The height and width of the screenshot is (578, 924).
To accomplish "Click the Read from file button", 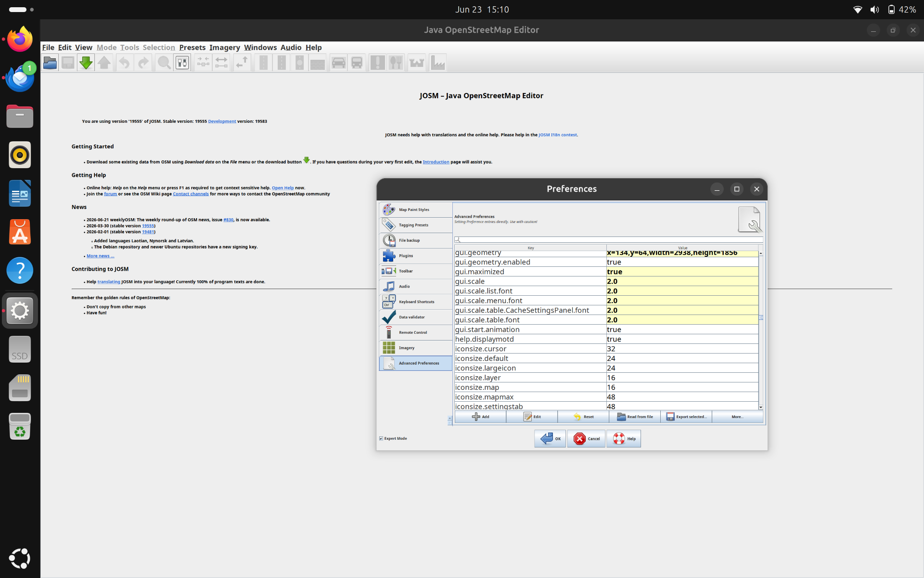I will click(x=635, y=417).
